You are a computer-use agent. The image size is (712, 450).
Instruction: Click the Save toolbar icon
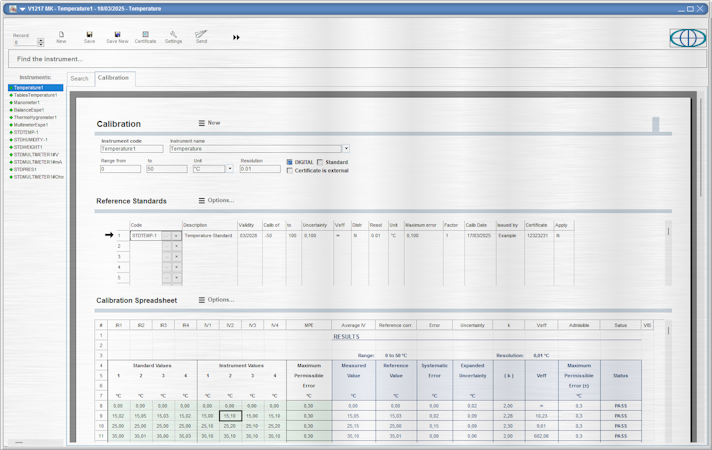click(89, 37)
